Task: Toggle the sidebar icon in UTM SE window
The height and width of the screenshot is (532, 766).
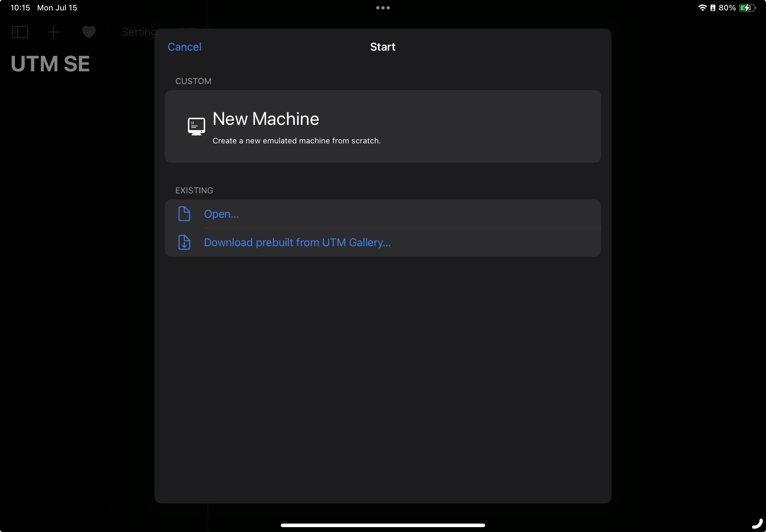Action: (x=20, y=32)
